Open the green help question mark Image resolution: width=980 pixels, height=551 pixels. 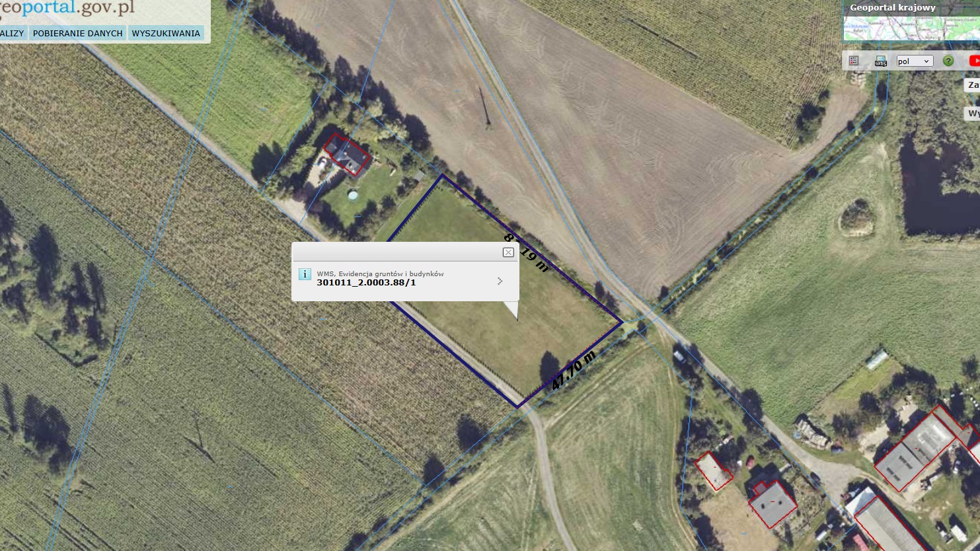(x=948, y=61)
